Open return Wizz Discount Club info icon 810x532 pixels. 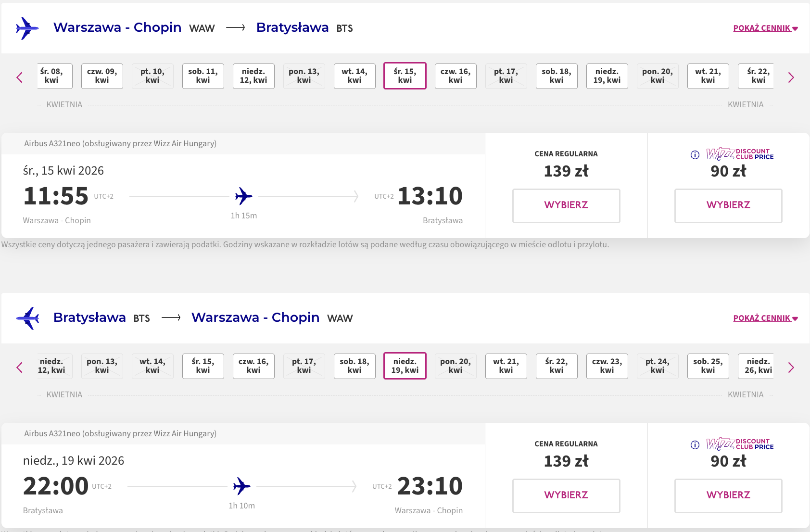(x=695, y=445)
